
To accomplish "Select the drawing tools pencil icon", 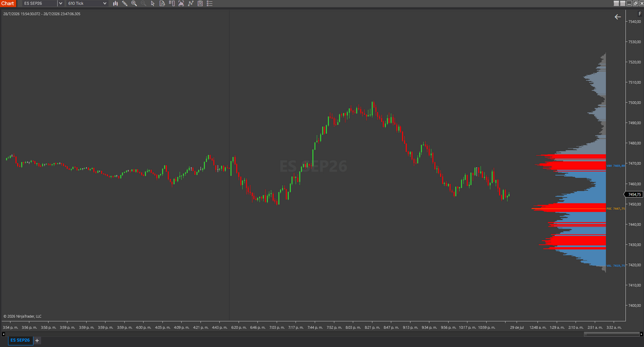I will tap(125, 3).
